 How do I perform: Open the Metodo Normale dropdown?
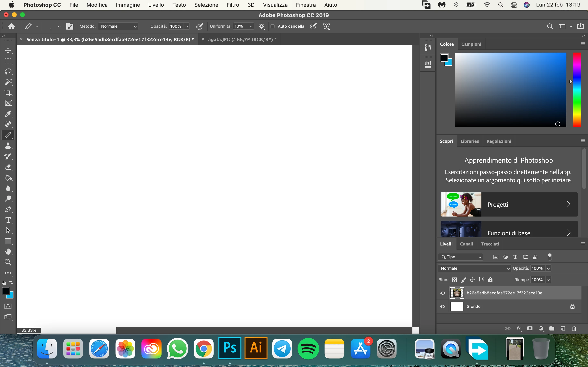point(118,26)
